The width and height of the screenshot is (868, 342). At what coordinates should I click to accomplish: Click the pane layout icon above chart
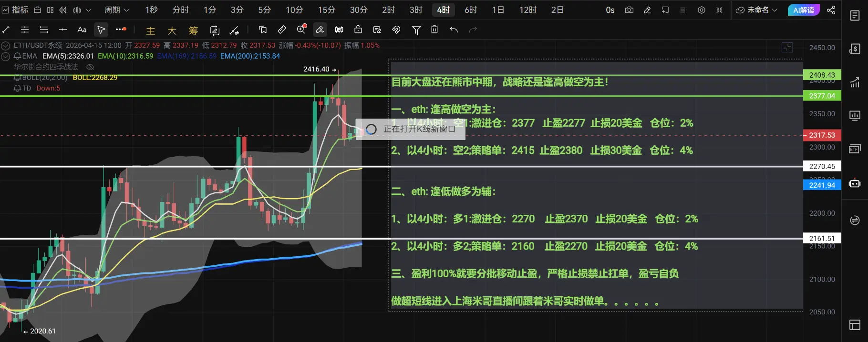pyautogui.click(x=787, y=47)
